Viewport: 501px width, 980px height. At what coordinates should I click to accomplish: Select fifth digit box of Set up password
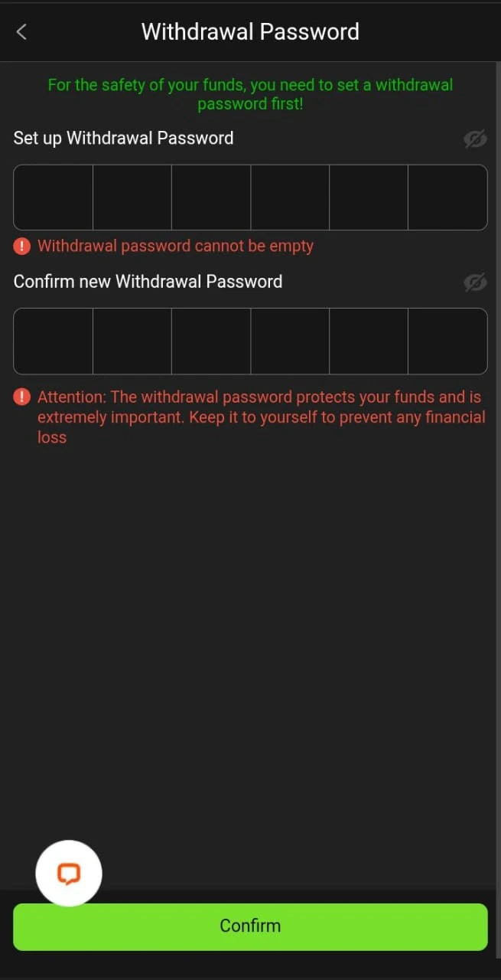369,198
